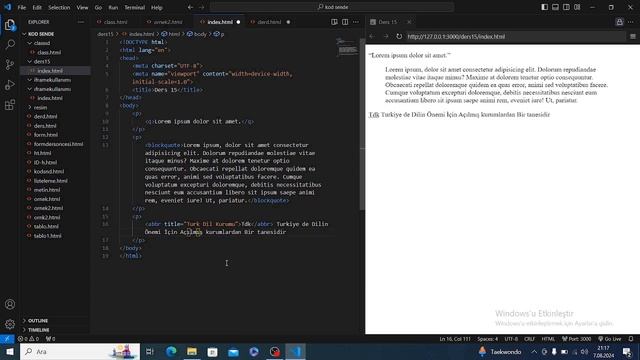Viewport: 640px width, 360px height.
Task: Reload the preview browser page
Action: tap(399, 36)
